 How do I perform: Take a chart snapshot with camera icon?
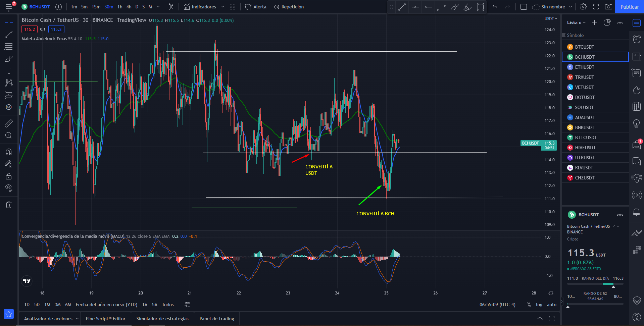(608, 7)
